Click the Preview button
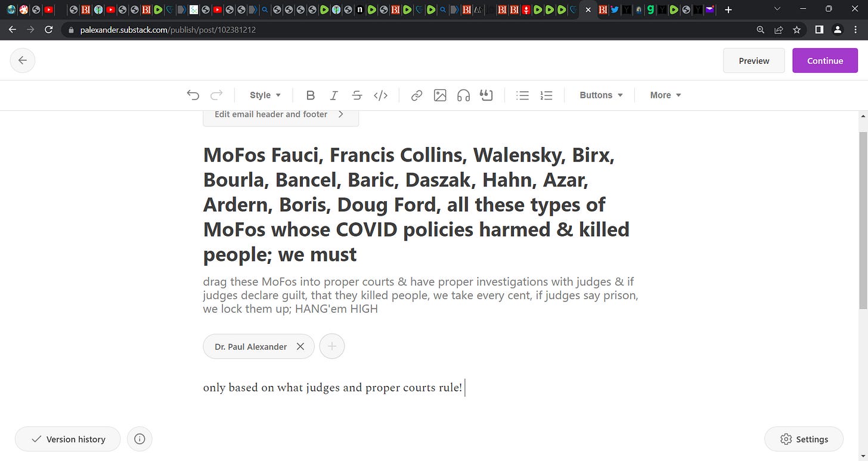The width and height of the screenshot is (868, 461). (754, 61)
